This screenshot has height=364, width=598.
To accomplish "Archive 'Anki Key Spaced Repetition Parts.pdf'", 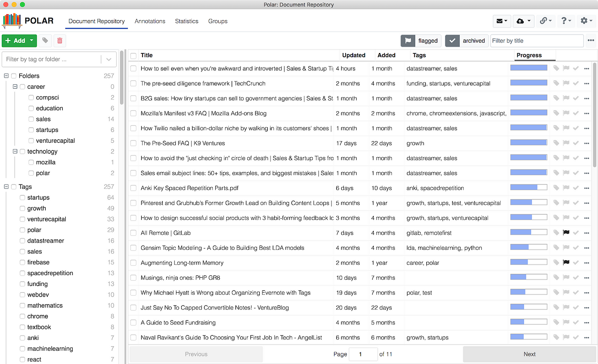I will (576, 188).
